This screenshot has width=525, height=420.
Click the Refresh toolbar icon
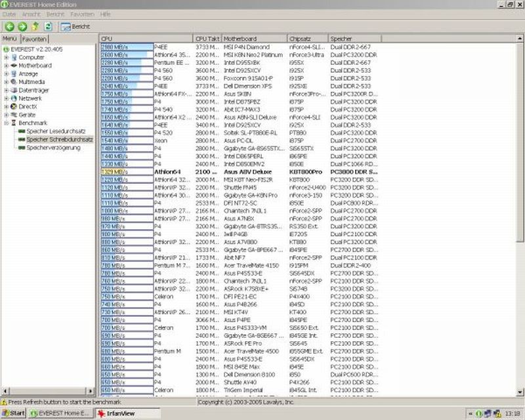tap(48, 26)
